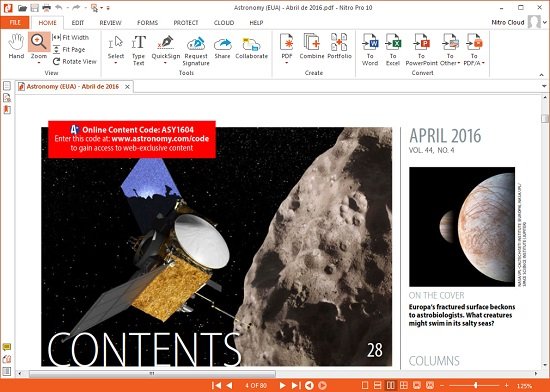Select the HOME ribbon tab
Image resolution: width=550 pixels, height=392 pixels.
47,23
